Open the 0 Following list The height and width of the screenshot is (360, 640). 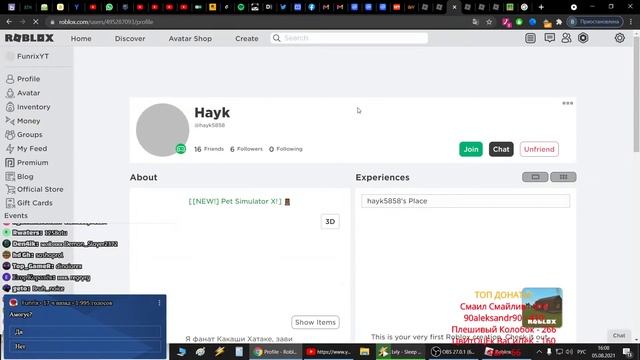[285, 149]
